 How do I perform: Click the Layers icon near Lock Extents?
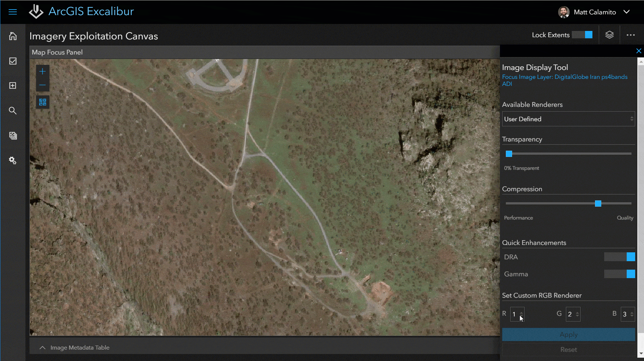pyautogui.click(x=609, y=34)
